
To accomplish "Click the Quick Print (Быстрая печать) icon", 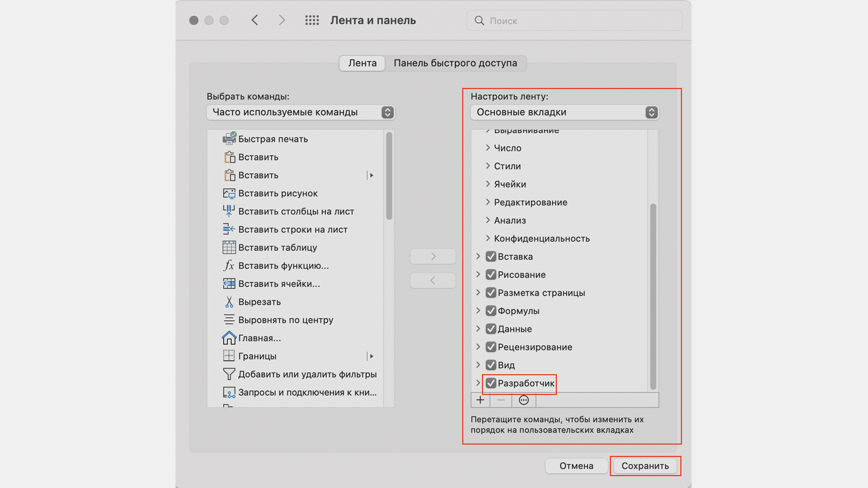I will tap(229, 139).
